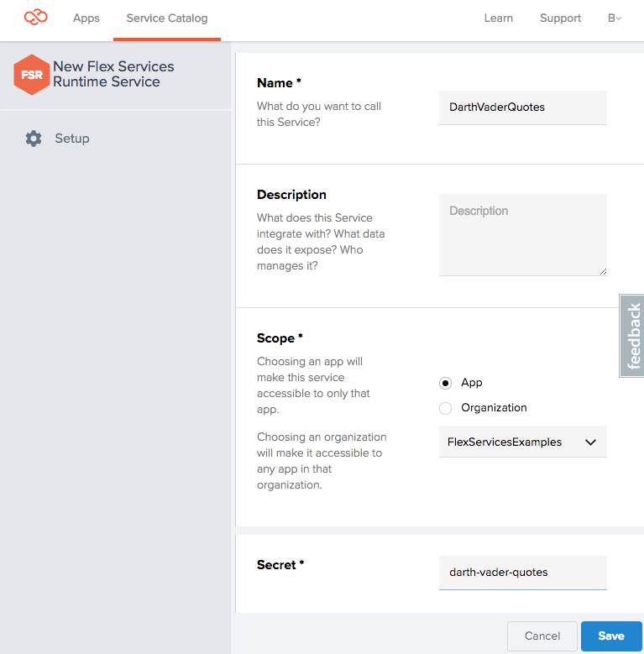Click the Secret input field
The width and height of the screenshot is (644, 654).
(x=522, y=573)
